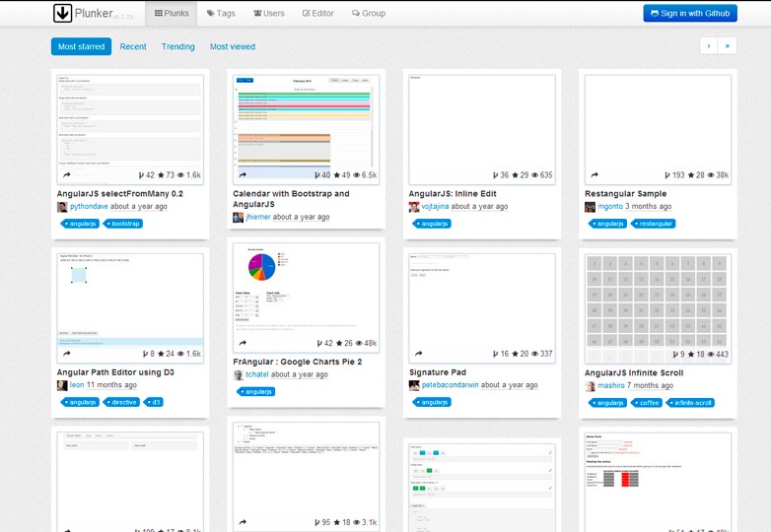Image resolution: width=771 pixels, height=532 pixels.
Task: Select angularjs tag under Google Charts Pie
Action: [x=255, y=391]
